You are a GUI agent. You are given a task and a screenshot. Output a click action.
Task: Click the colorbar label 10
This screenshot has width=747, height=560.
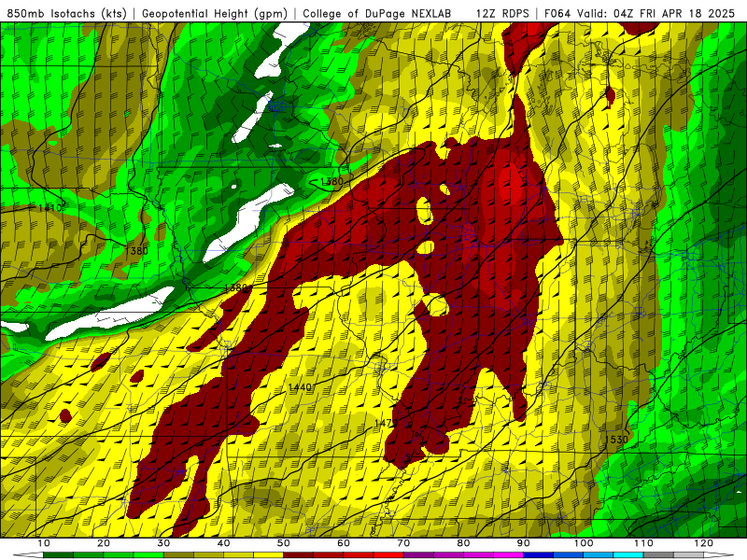tap(43, 543)
